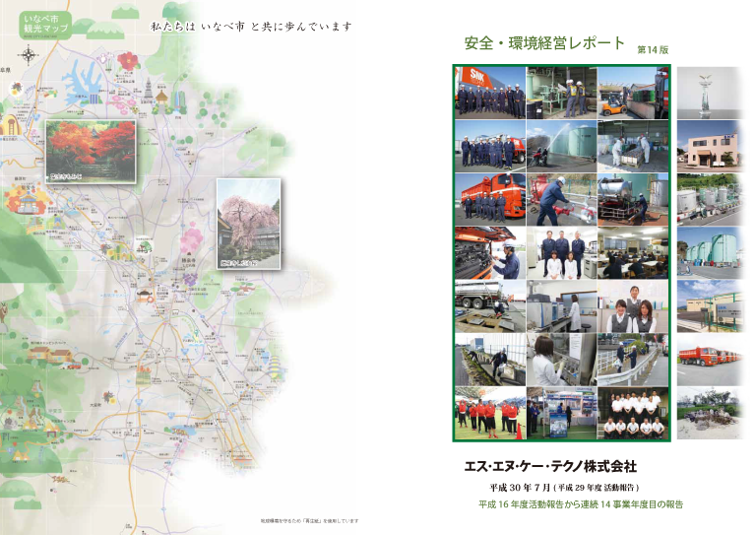The height and width of the screenshot is (535, 756).
Task: Open photo of two workers in yellow vests
Action: 562,93
